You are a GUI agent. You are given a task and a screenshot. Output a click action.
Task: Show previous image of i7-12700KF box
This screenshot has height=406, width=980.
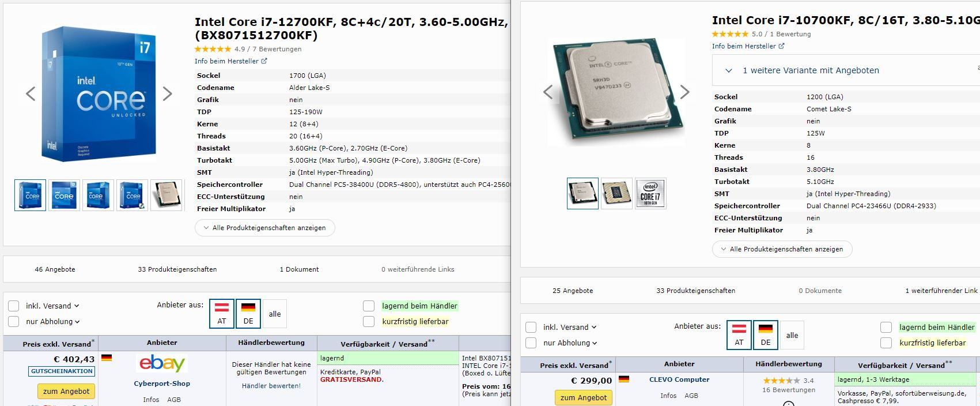(x=31, y=93)
